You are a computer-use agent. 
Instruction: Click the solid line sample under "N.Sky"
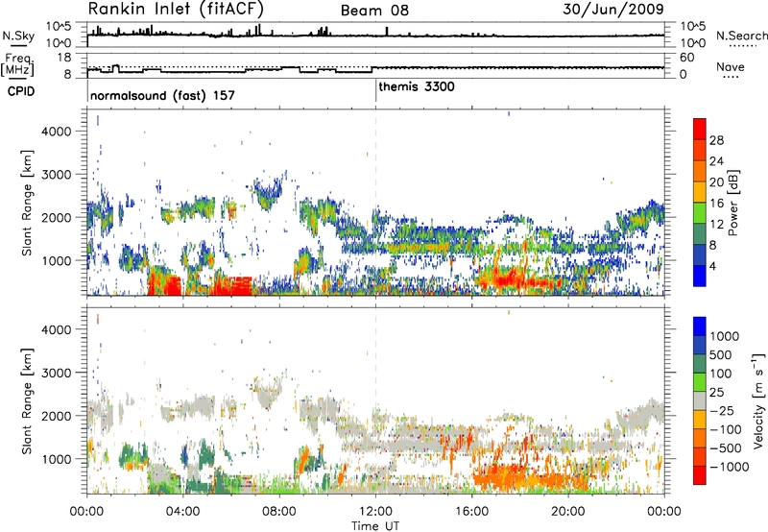click(x=18, y=45)
